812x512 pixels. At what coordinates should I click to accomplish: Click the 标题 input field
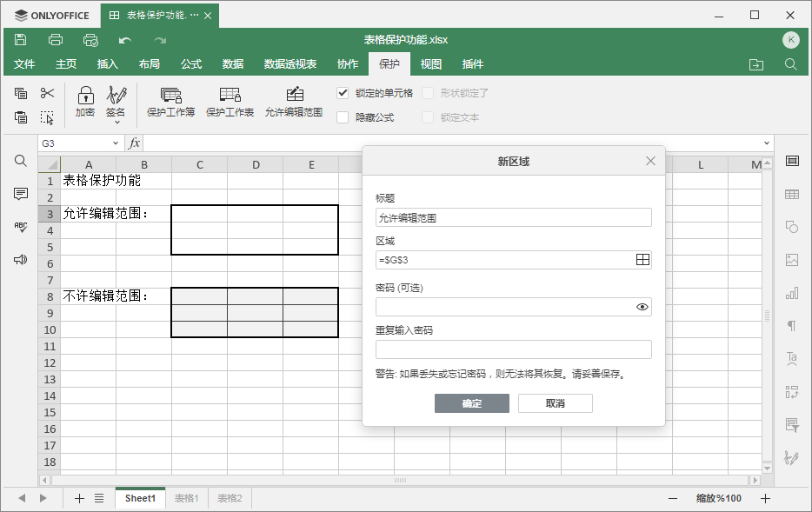(x=513, y=217)
